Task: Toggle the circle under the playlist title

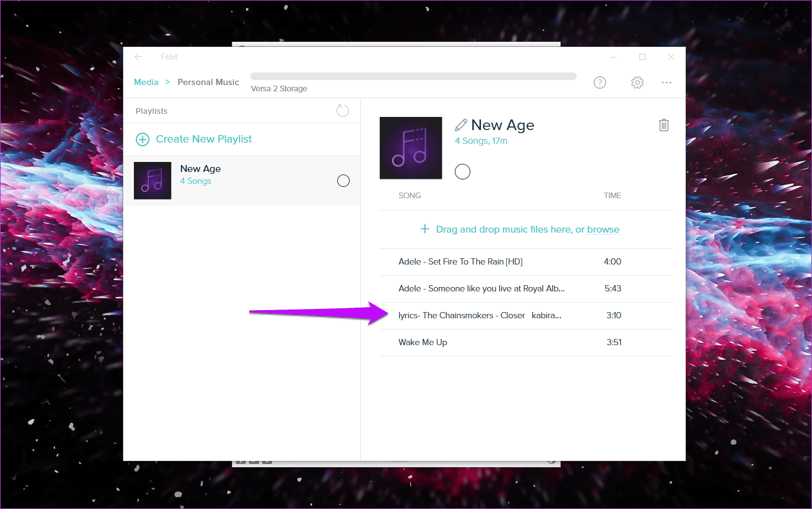Action: point(462,171)
